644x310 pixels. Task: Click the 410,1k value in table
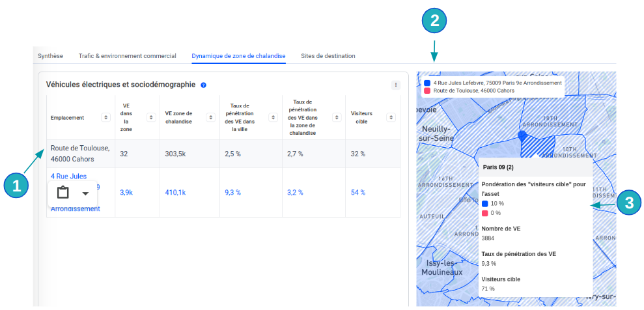pyautogui.click(x=175, y=192)
